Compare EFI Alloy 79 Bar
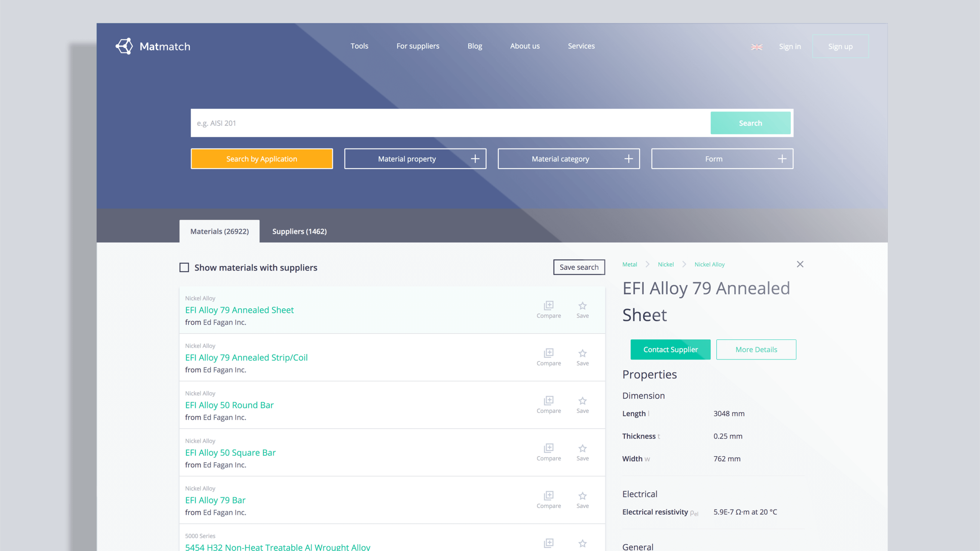This screenshot has height=551, width=980. 549,500
